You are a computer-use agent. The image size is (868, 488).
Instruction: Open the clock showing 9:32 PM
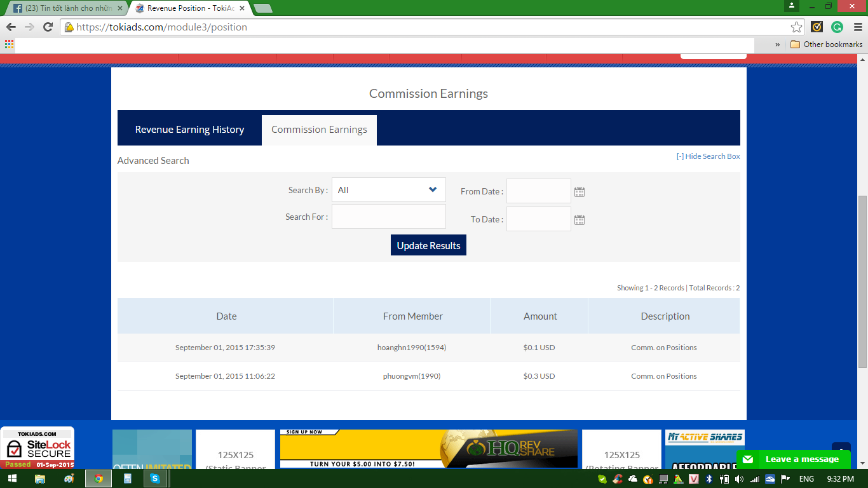coord(840,478)
